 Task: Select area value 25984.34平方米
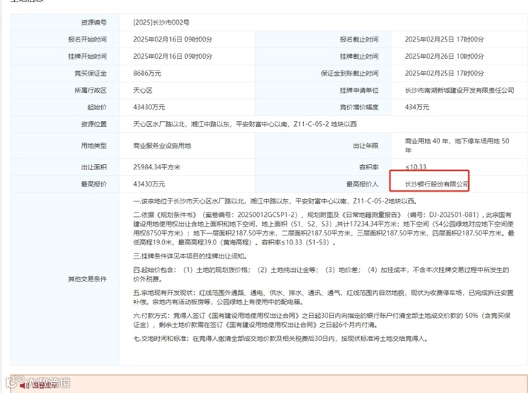tap(157, 167)
